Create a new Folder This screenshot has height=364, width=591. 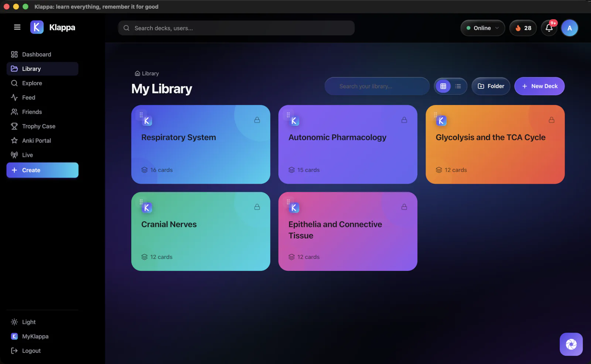[x=491, y=86]
